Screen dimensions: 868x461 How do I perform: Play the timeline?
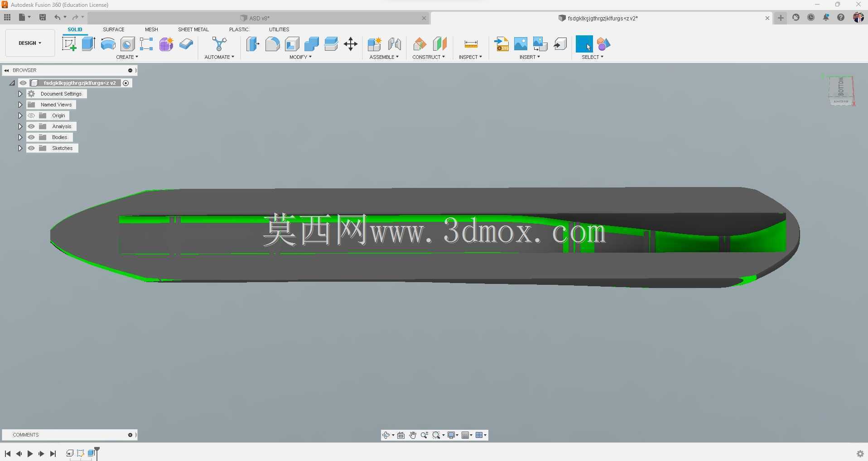point(30,453)
